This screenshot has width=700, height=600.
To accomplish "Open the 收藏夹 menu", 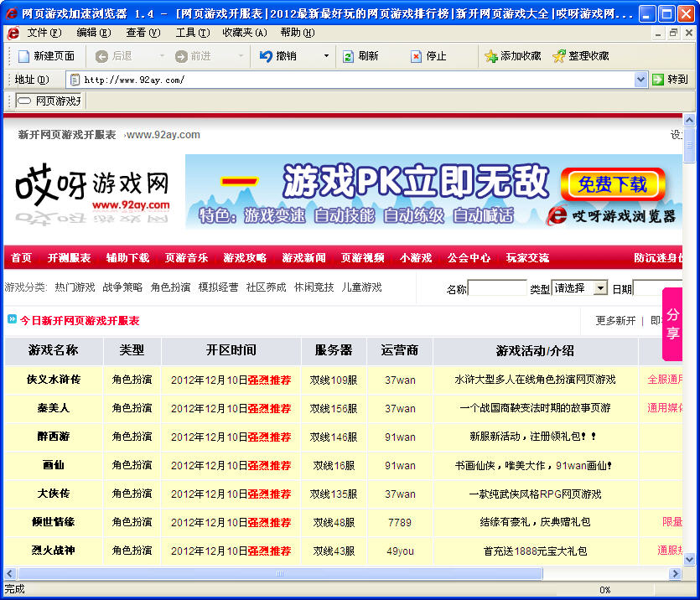I will (x=244, y=33).
